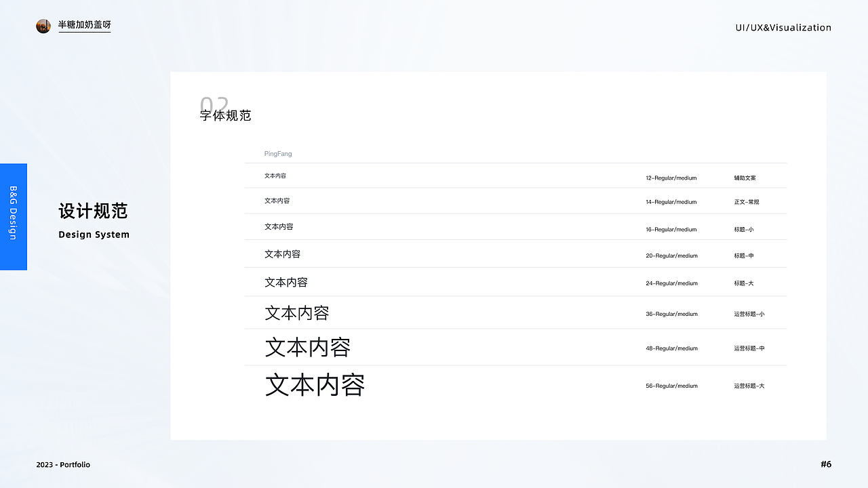Click the 文本内容 sample in the 12–Regular/medium row
The height and width of the screenshot is (488, 868).
(x=275, y=176)
